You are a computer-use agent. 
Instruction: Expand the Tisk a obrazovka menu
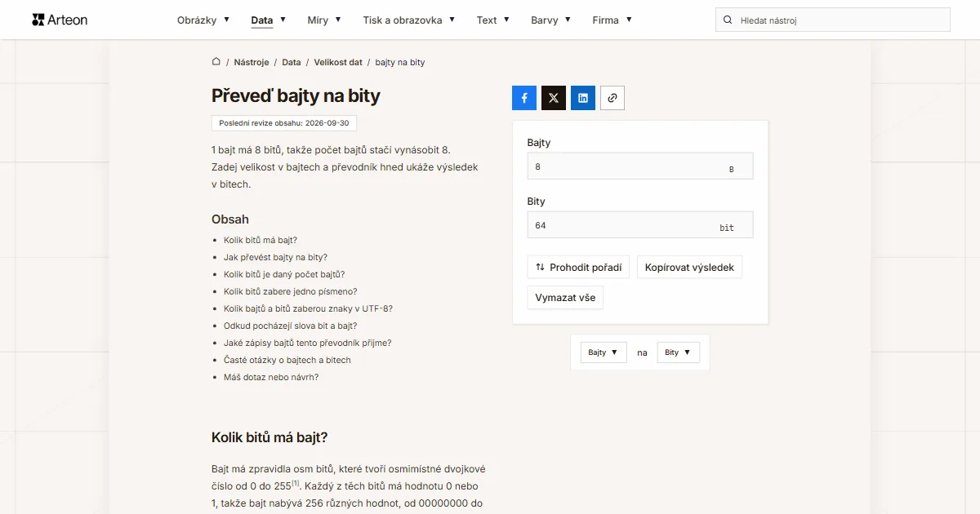[409, 20]
